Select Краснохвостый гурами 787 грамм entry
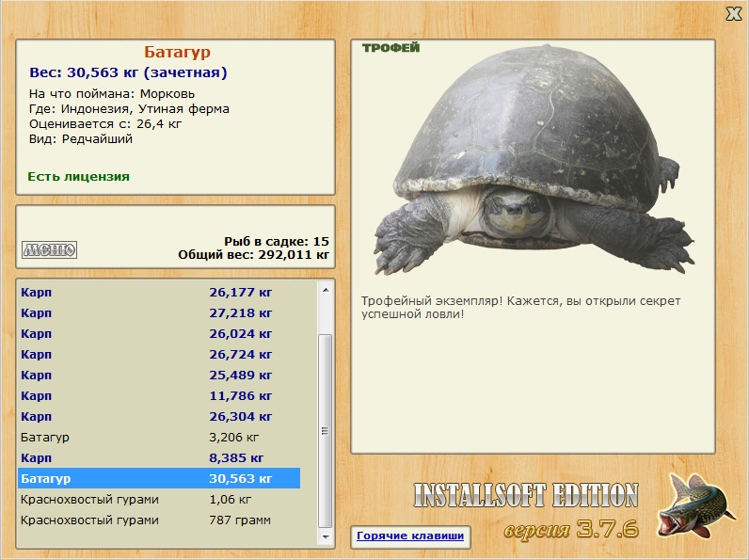 pyautogui.click(x=159, y=520)
